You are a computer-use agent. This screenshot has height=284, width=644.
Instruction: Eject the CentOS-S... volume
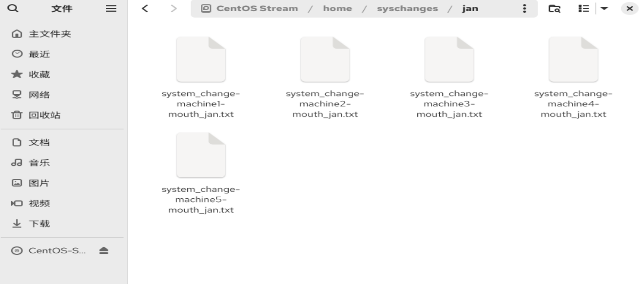pos(104,251)
